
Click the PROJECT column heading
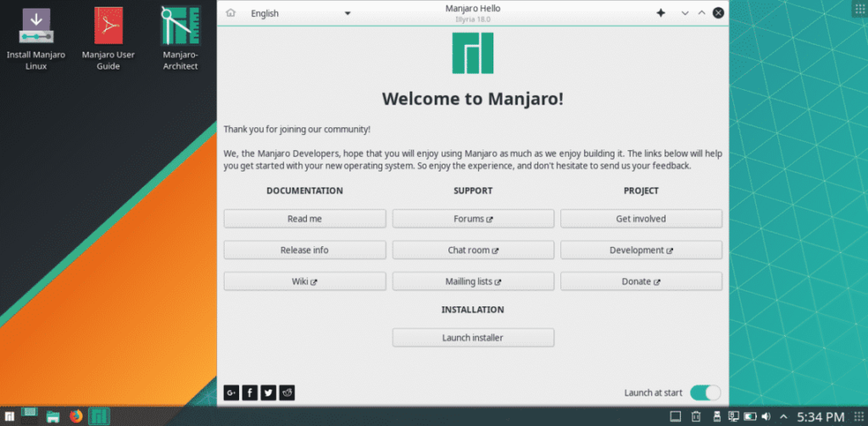click(641, 191)
